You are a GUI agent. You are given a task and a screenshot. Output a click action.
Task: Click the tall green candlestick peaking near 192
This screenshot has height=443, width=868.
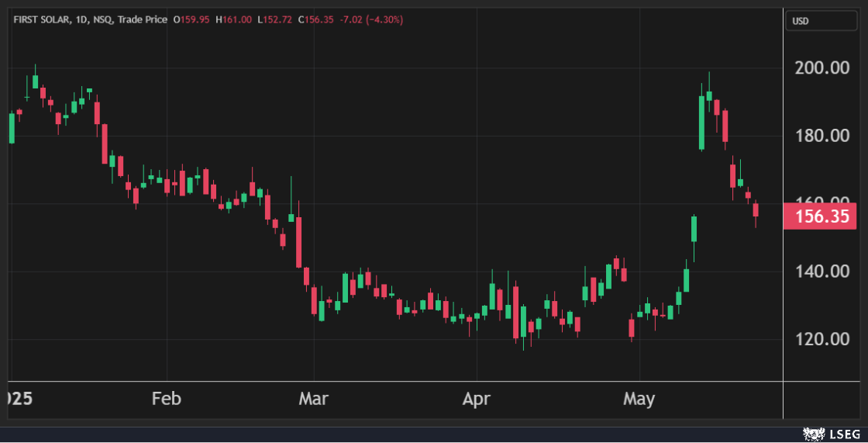(x=702, y=119)
